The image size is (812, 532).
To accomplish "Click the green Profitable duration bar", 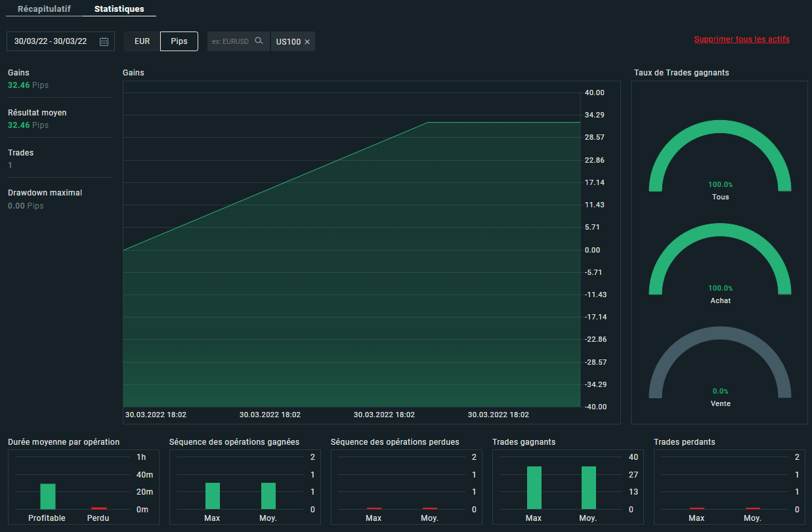I will pos(48,496).
